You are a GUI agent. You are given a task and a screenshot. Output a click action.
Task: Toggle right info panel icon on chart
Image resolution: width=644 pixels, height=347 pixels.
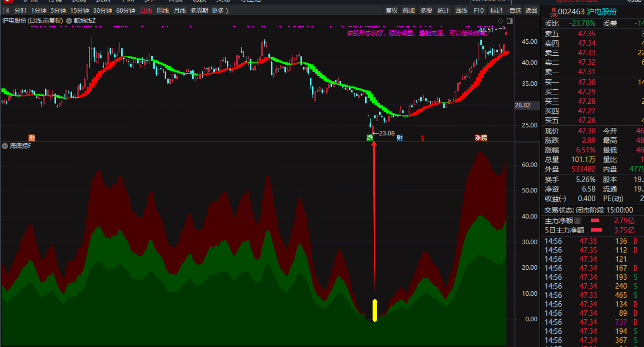pos(510,21)
